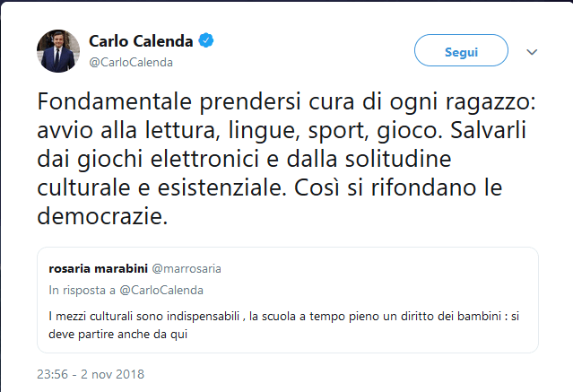Image resolution: width=573 pixels, height=392 pixels.
Task: Click the Carlo Calenda display name
Action: pyautogui.click(x=142, y=41)
